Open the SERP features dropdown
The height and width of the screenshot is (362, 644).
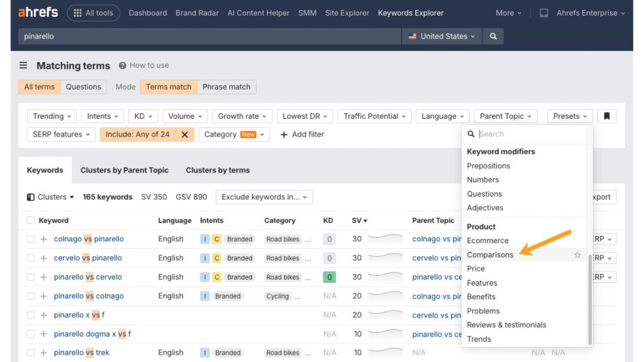[61, 134]
